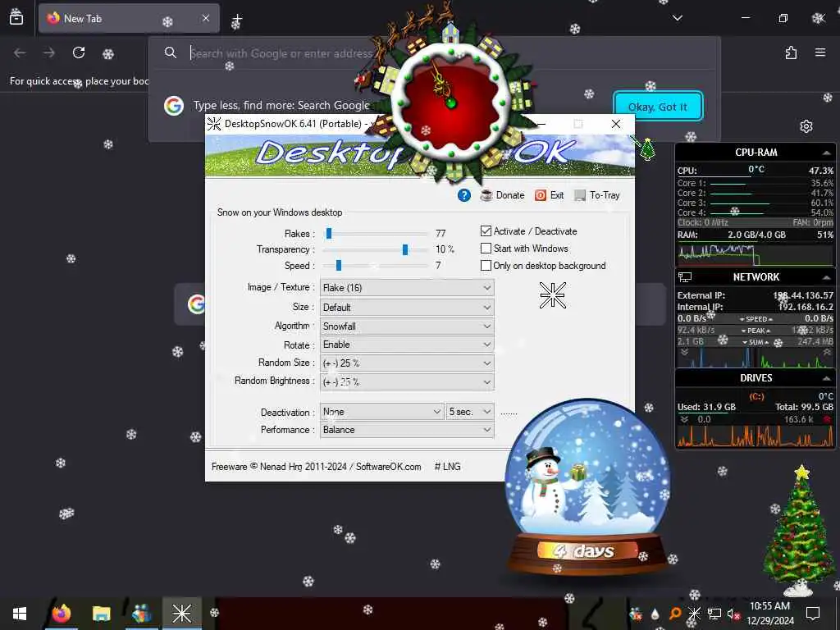Open the Image / Texture dropdown Flake (16)

coord(407,288)
